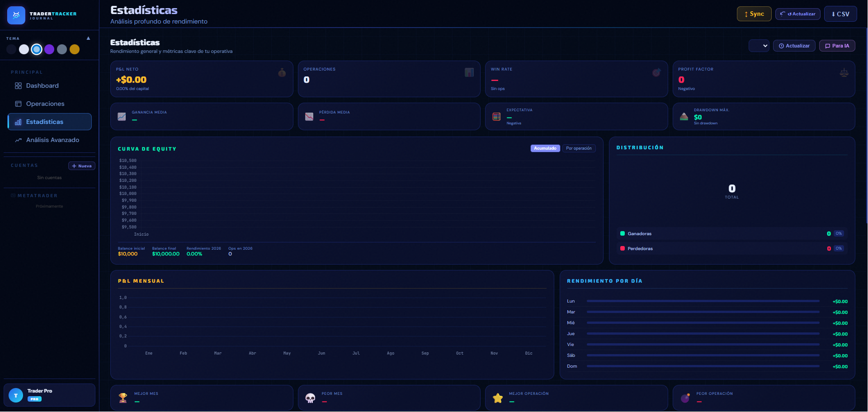Click the trend line icon beside Análisis Avanzado
This screenshot has width=868, height=412.
18,140
